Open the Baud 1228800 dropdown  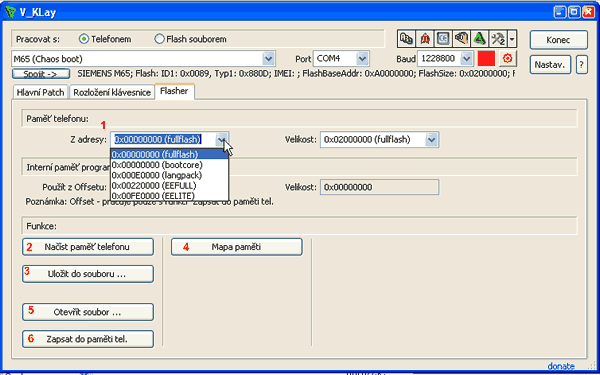(466, 59)
